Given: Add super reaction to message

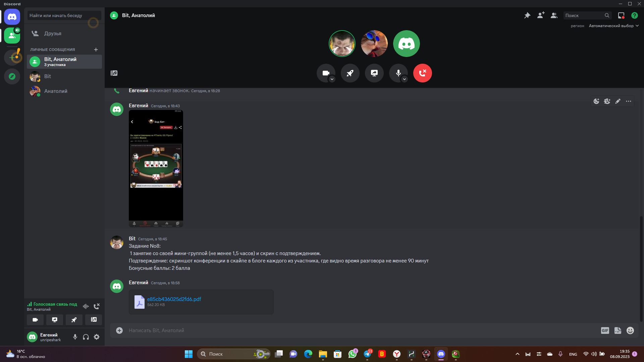Looking at the screenshot, I should 607,101.
